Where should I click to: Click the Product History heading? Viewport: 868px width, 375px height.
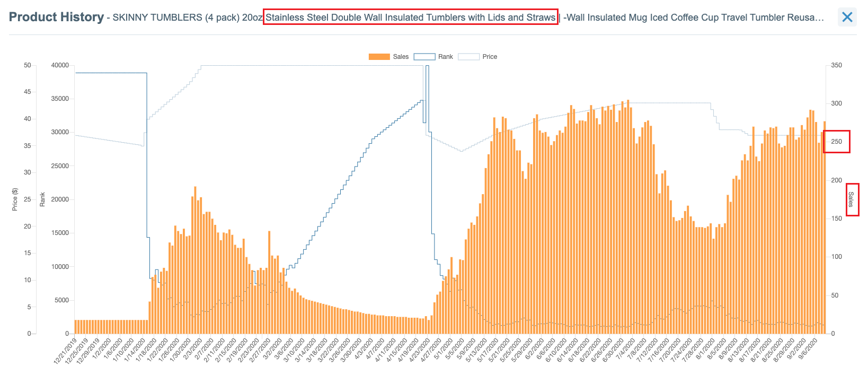pyautogui.click(x=56, y=17)
